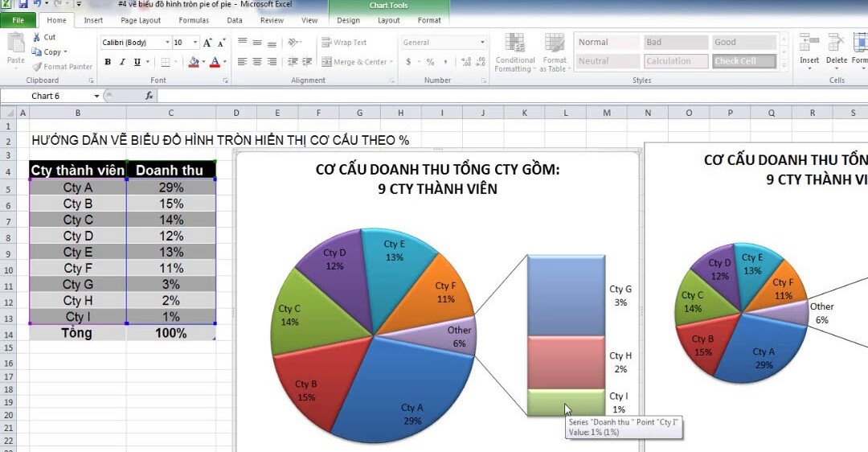Apply Percent Style
868x452 pixels.
tap(430, 62)
